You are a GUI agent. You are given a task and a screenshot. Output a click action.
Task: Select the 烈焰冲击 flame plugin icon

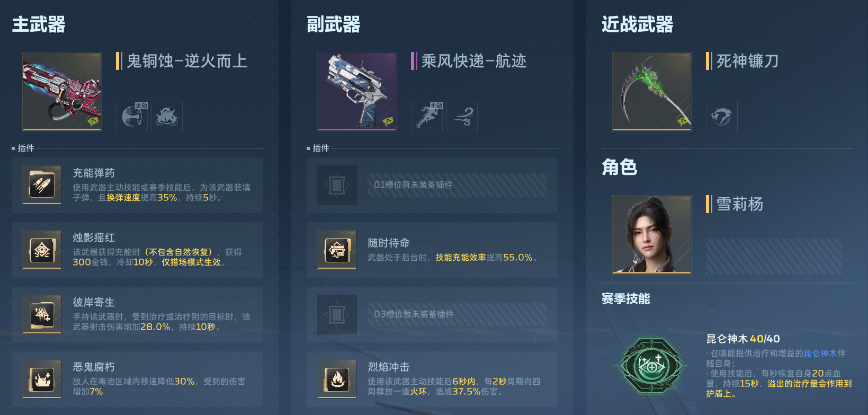tap(337, 379)
